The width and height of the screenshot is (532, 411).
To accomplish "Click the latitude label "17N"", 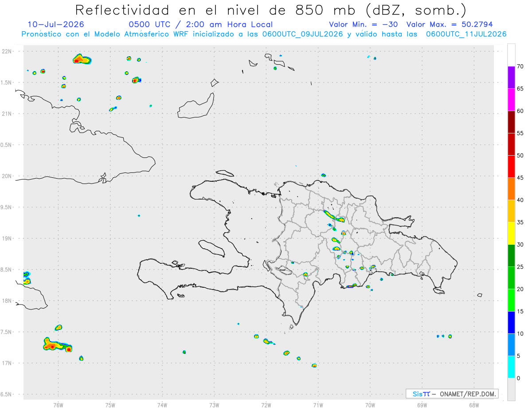I will [8, 363].
